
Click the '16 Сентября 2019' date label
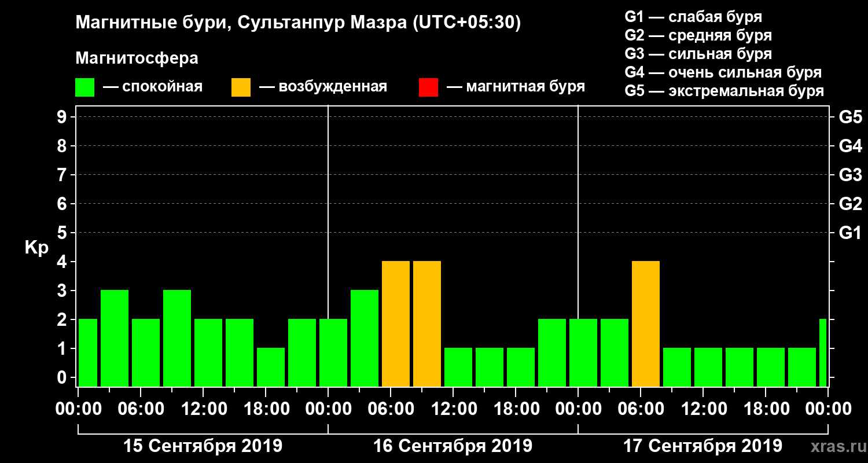click(x=453, y=446)
